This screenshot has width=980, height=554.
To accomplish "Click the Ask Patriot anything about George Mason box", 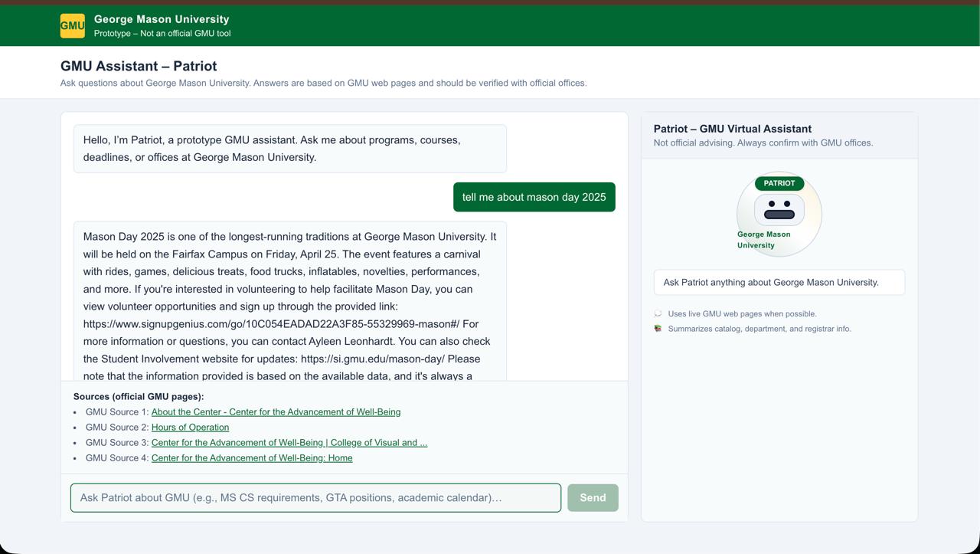I will tap(779, 282).
